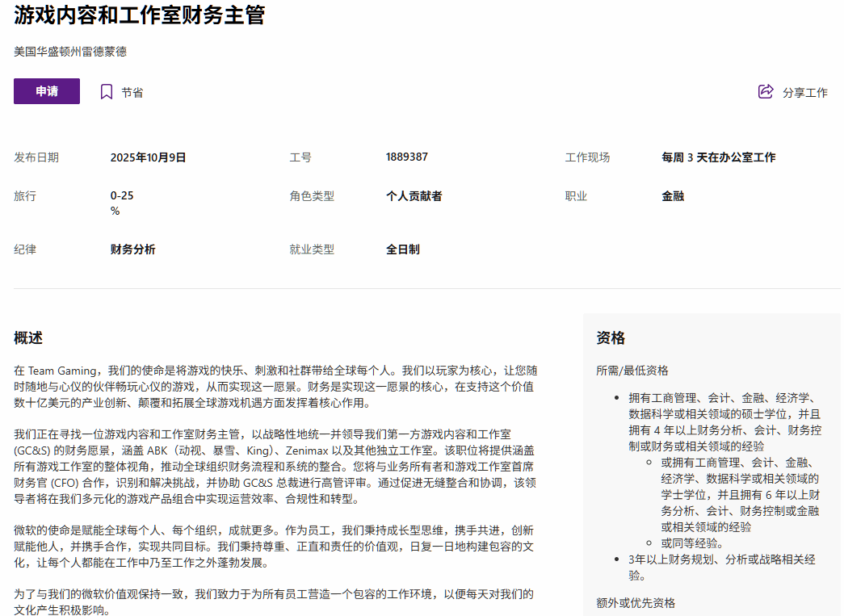Click the 分享工作 text label

click(804, 93)
